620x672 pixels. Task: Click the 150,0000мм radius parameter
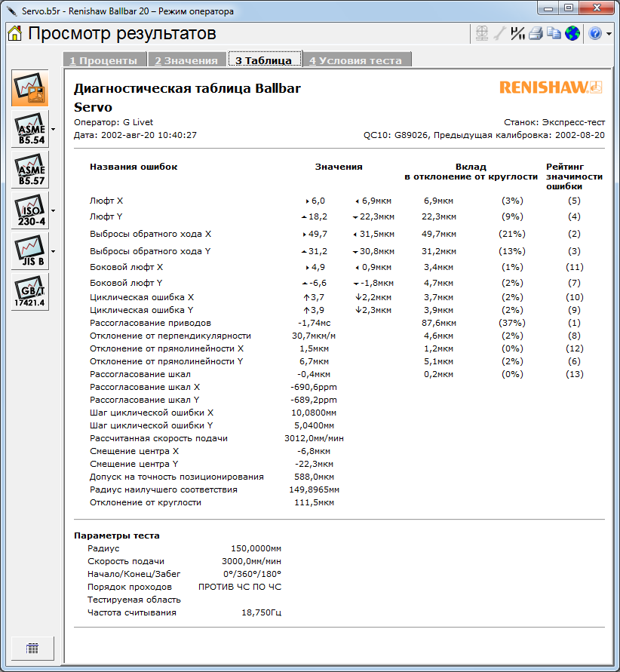256,548
